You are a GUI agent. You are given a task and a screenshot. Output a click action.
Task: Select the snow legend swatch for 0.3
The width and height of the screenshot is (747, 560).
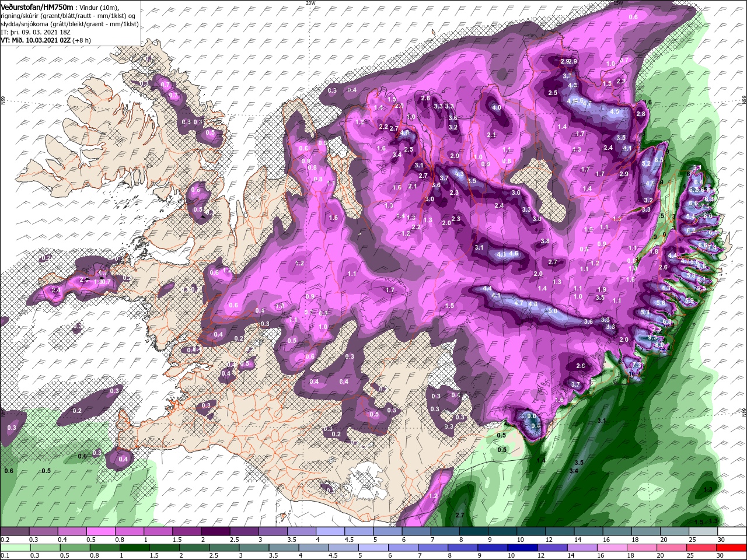coord(43,531)
